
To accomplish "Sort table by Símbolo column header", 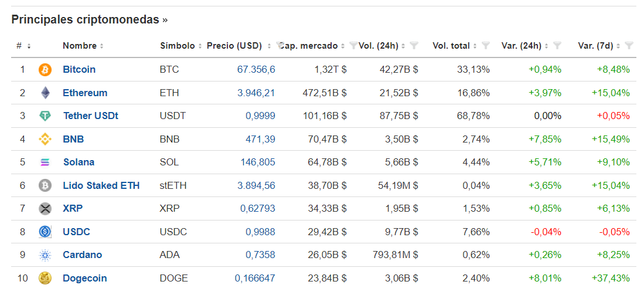I will [181, 46].
